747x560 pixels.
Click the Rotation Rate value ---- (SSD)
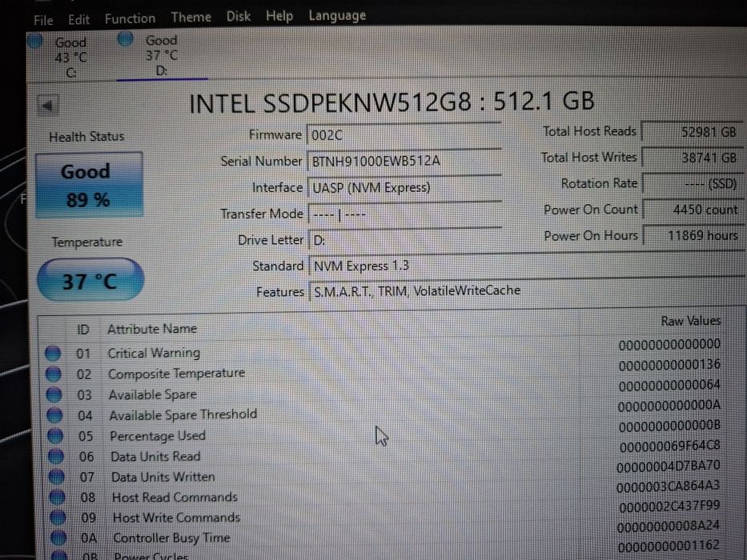point(693,183)
